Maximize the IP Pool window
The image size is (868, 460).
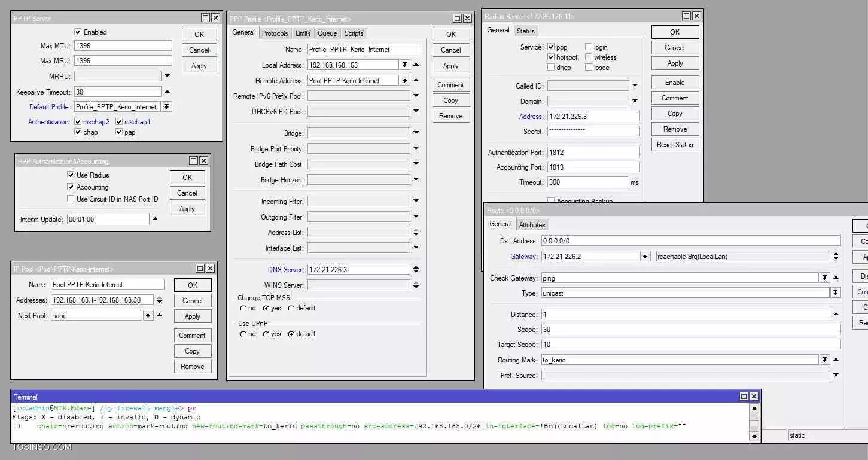pos(200,269)
